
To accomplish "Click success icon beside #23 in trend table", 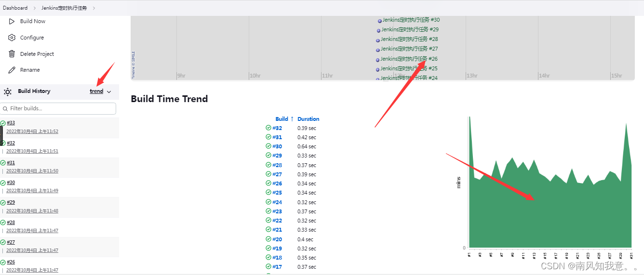I will (268, 211).
